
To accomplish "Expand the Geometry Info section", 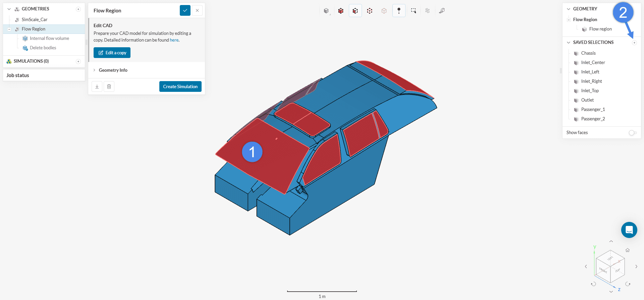I will (113, 70).
